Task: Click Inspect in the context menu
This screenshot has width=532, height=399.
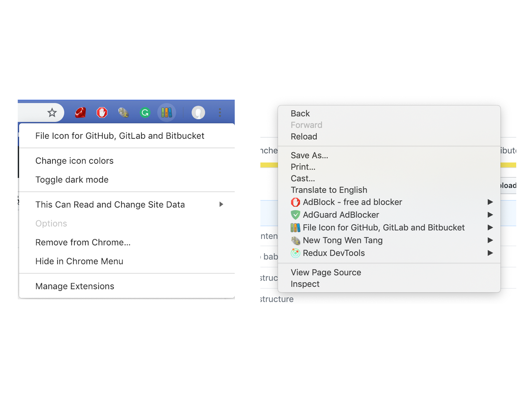Action: coord(305,284)
